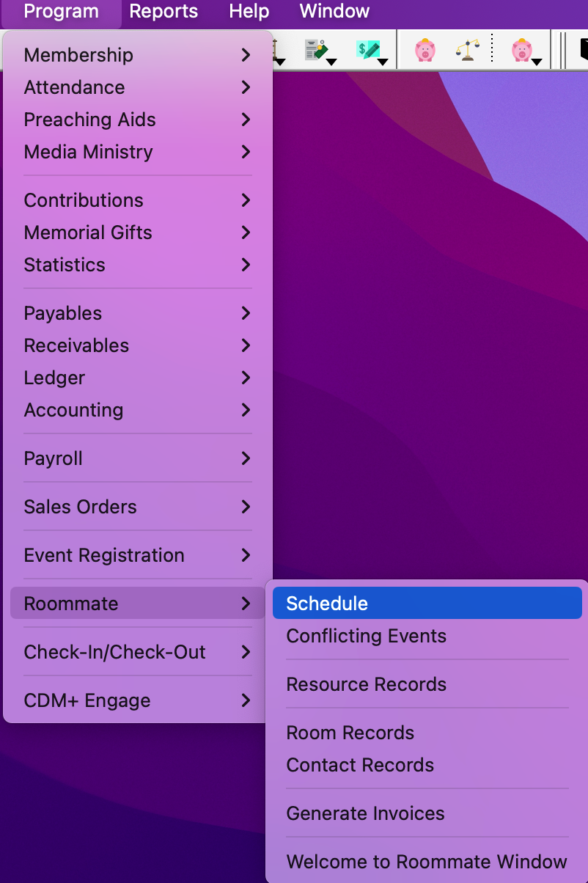588x883 pixels.
Task: Select Schedule in the Roommate submenu
Action: point(427,604)
